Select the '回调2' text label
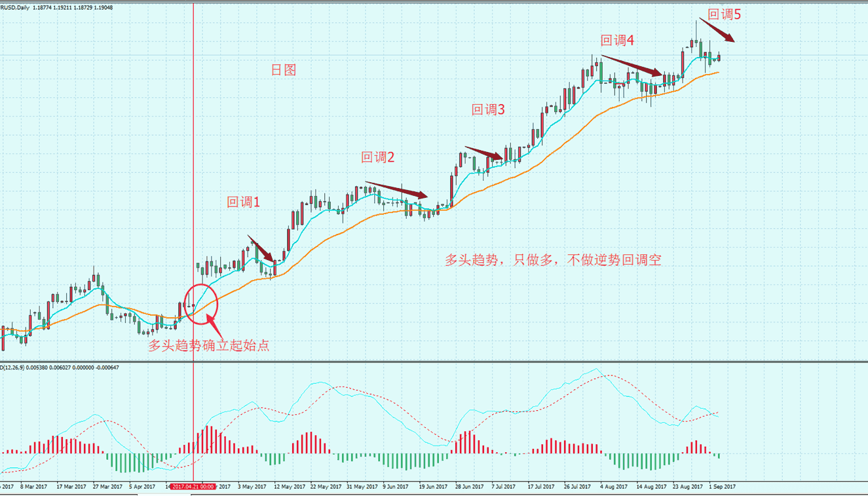 378,157
